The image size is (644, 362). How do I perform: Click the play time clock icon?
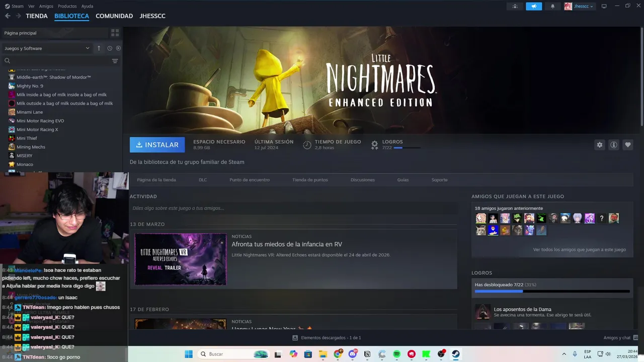point(307,145)
